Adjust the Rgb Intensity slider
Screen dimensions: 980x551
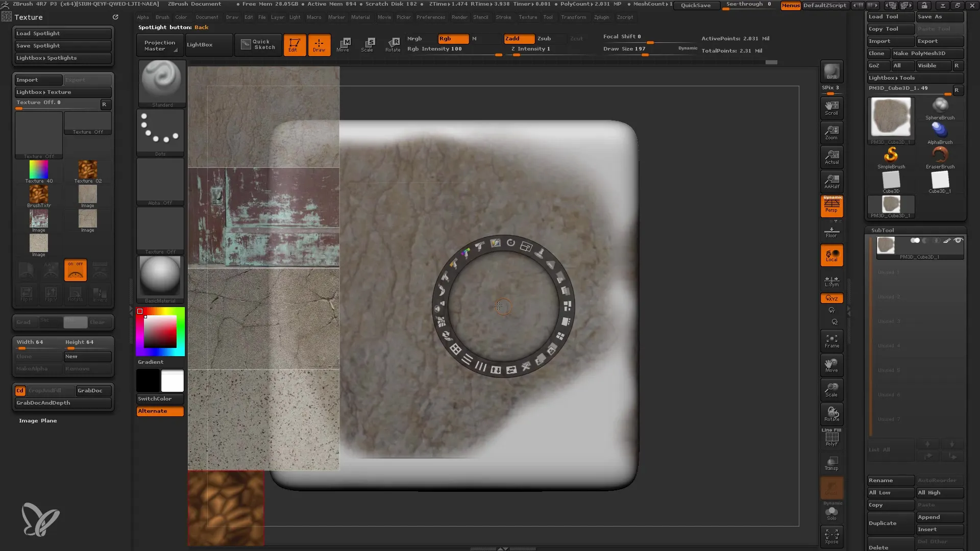point(454,50)
